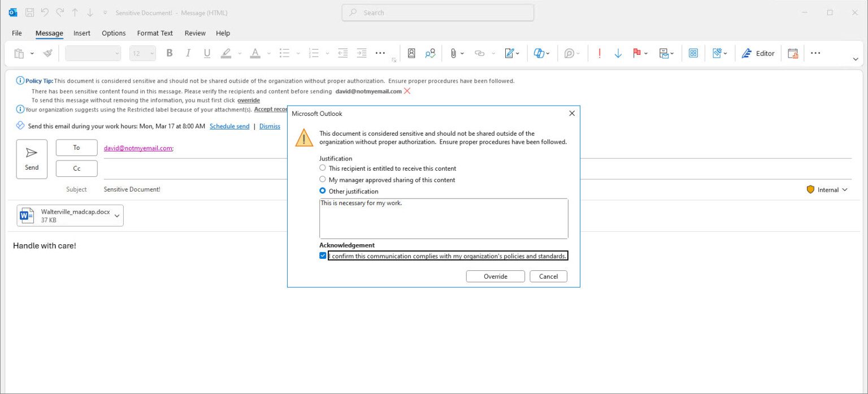The image size is (868, 394).
Task: Click the Schedule send link
Action: click(229, 126)
